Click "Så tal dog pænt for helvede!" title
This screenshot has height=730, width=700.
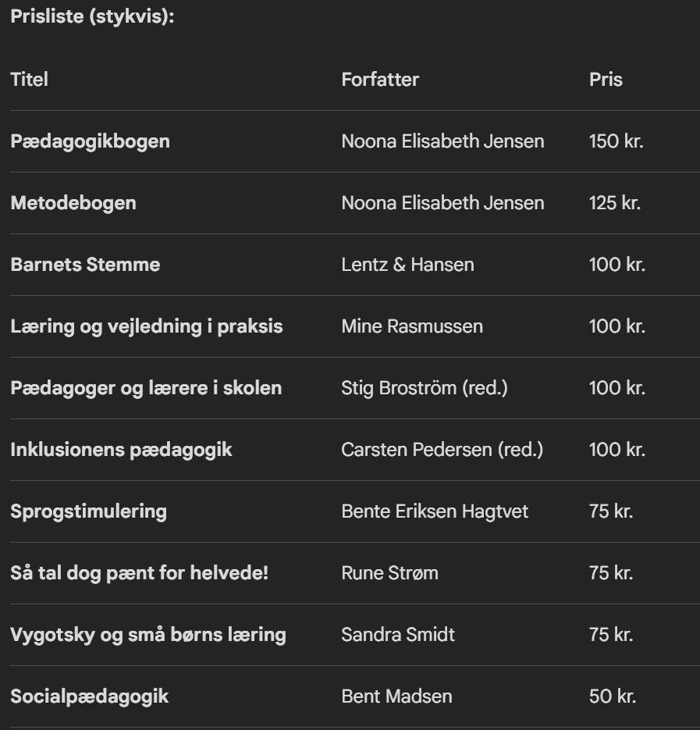pyautogui.click(x=139, y=573)
